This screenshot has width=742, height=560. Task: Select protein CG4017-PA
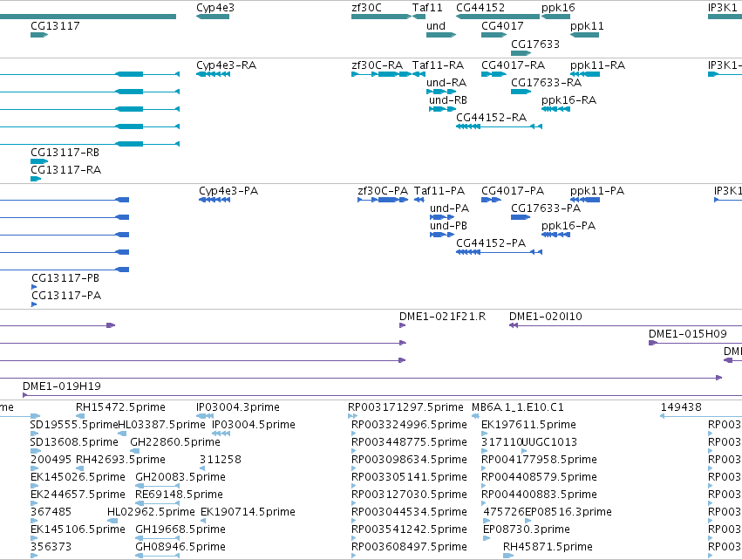491,200
